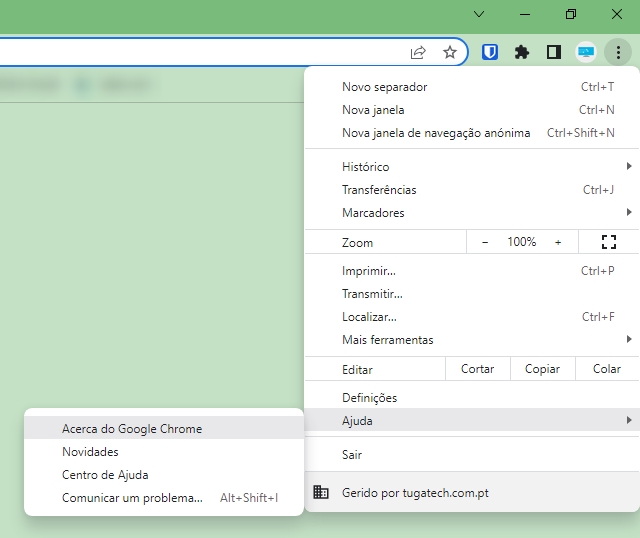The width and height of the screenshot is (640, 538).
Task: Click the Colar button
Action: pos(607,369)
